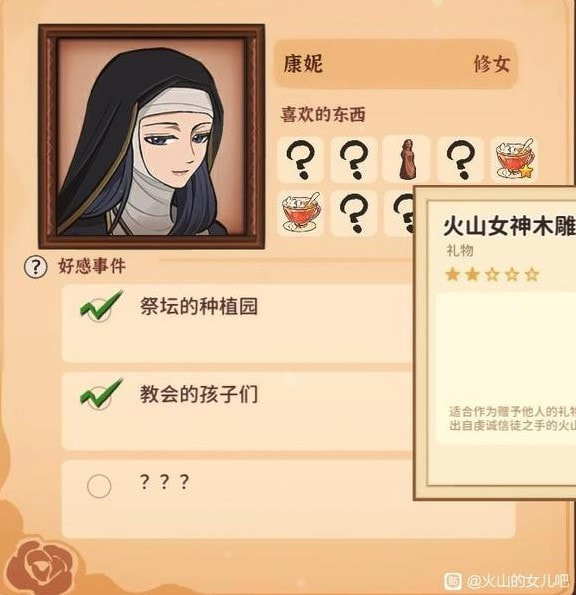Expand the 教会的孩子们 event entry
This screenshot has width=576, height=595.
[238, 412]
